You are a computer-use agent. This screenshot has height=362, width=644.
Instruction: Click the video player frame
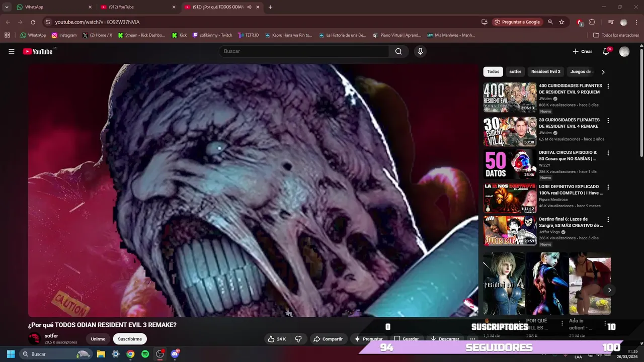point(253,190)
